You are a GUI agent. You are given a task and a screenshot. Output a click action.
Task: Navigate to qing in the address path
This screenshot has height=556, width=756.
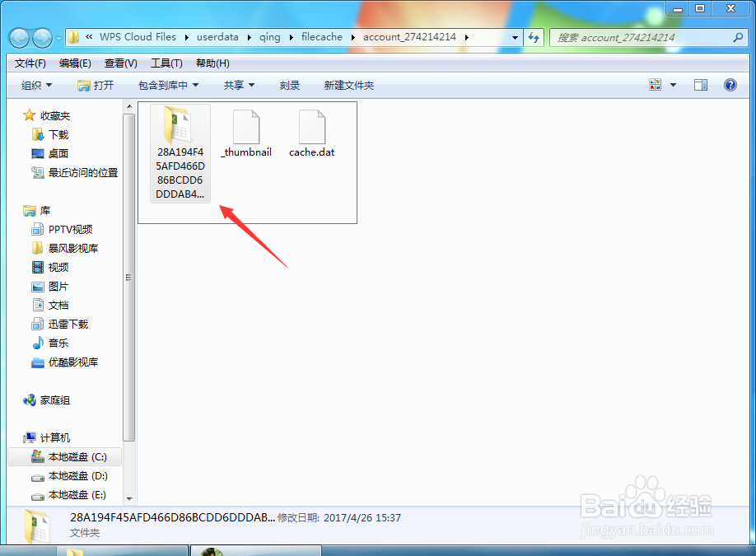click(x=270, y=37)
